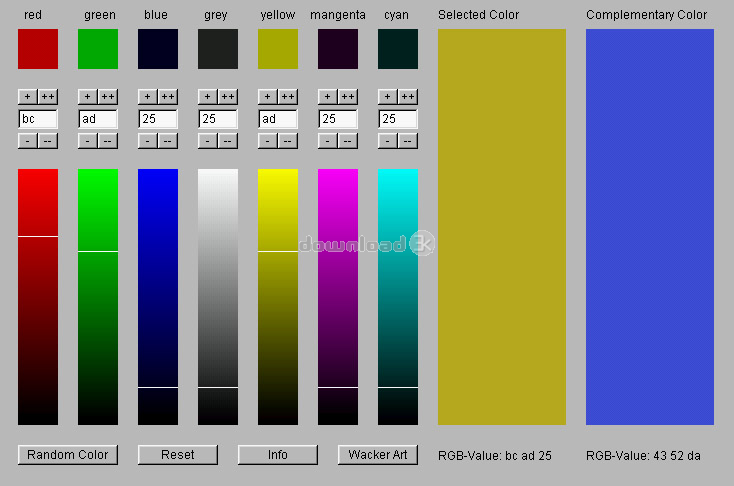This screenshot has height=486, width=734.
Task: Select the red hex value field
Action: [38, 119]
